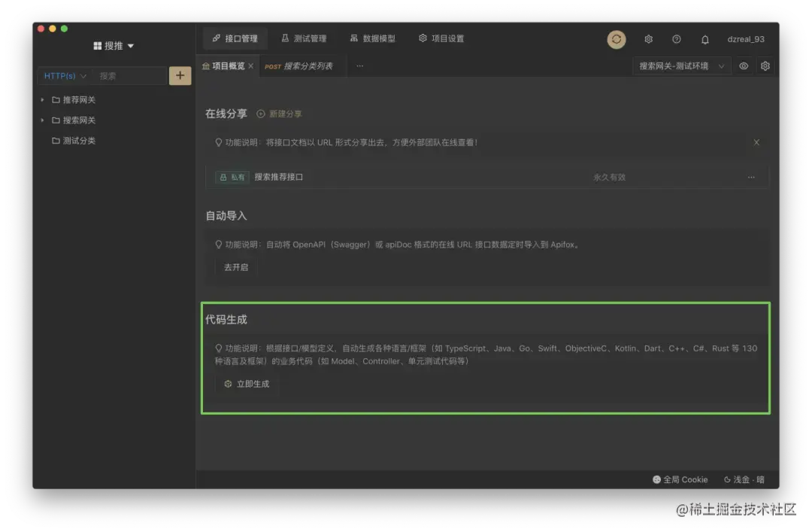Expand the 搜索网关 folder arrow

coord(42,120)
